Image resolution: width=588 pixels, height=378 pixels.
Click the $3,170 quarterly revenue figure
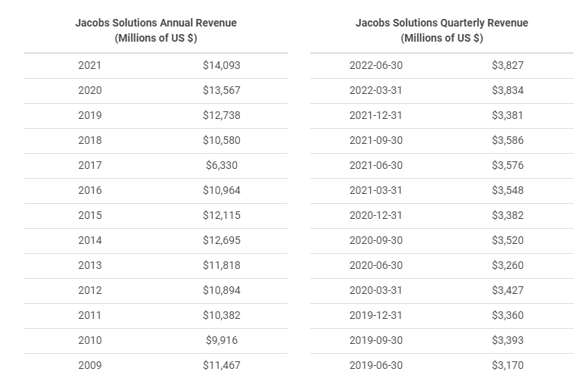[507, 365]
